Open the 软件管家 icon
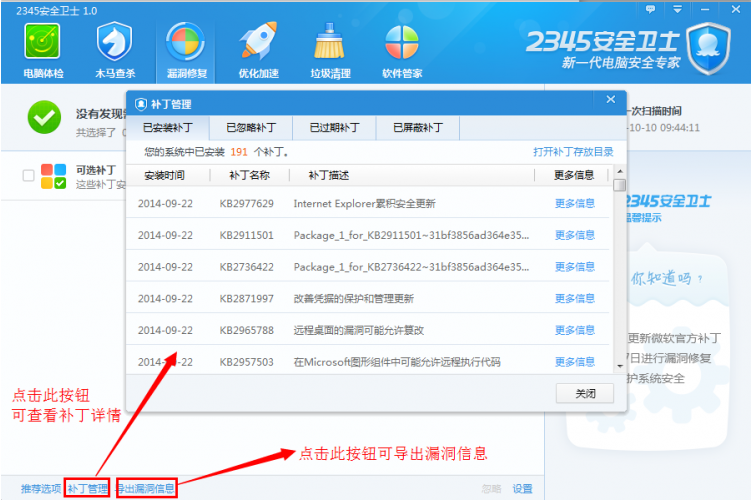Viewport: 752px width, 502px height. pos(402,42)
